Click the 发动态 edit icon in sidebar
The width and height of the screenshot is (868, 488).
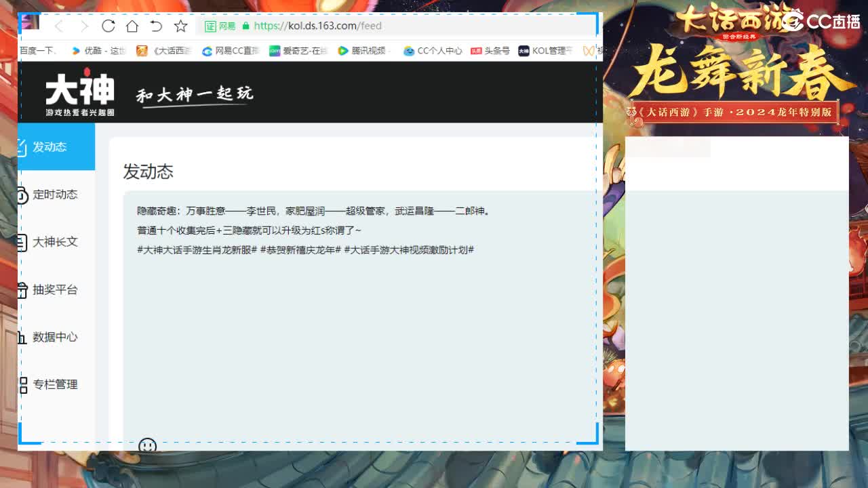pyautogui.click(x=22, y=146)
